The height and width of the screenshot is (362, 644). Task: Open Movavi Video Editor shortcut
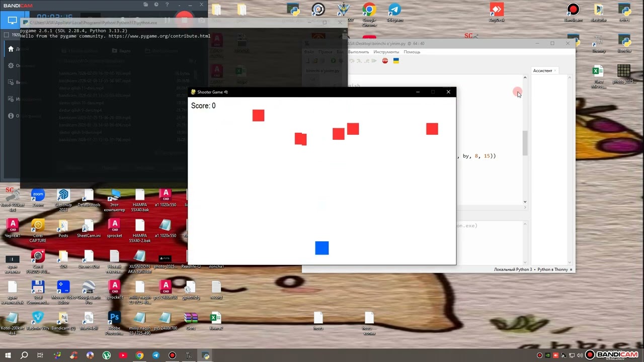63,293
